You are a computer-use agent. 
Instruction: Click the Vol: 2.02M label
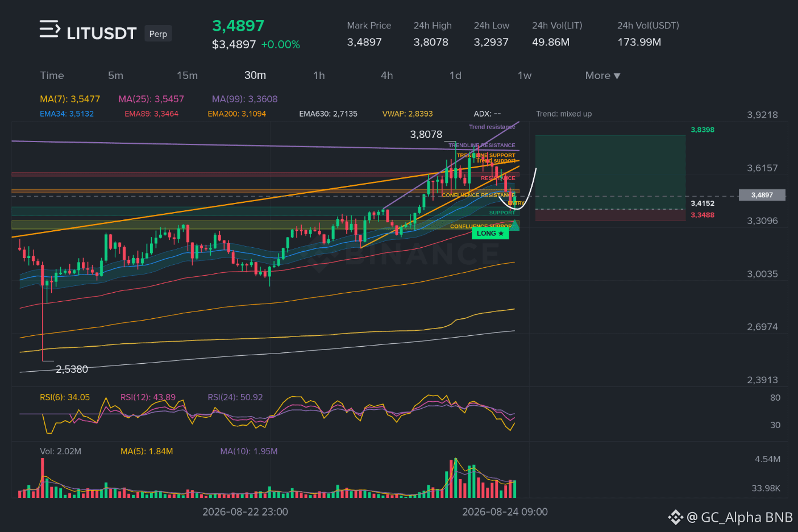point(60,451)
